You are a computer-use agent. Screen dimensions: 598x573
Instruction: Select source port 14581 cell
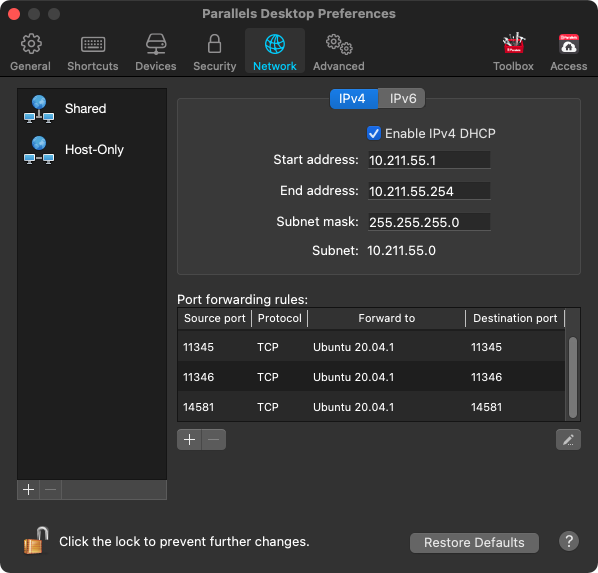(198, 407)
